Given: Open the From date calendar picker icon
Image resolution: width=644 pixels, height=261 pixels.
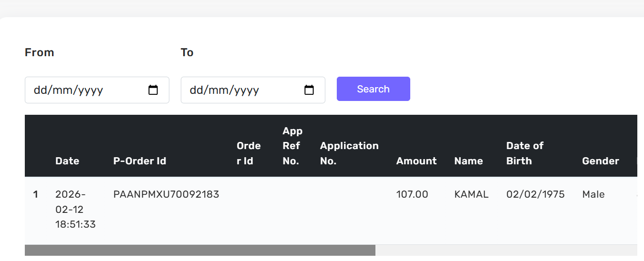Looking at the screenshot, I should (x=153, y=90).
